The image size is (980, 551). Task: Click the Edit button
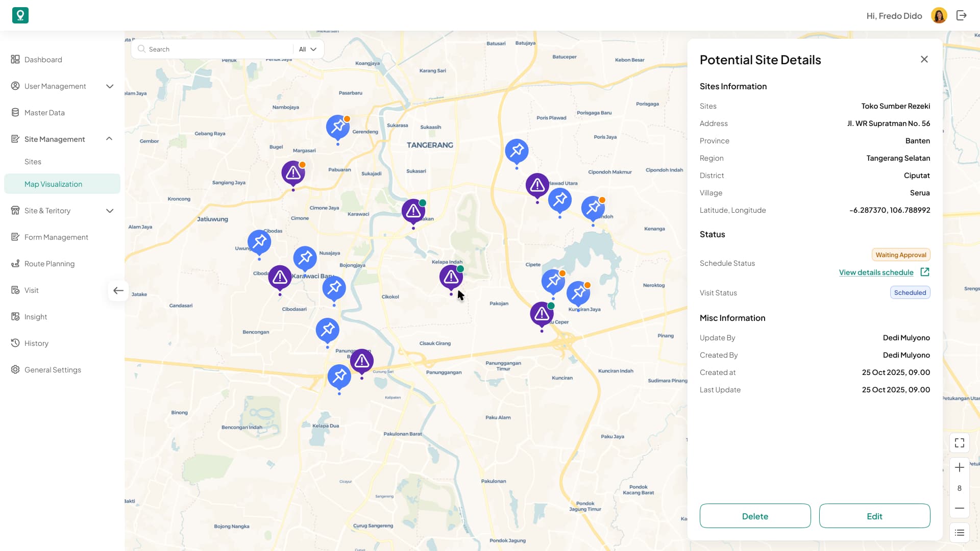coord(874,516)
